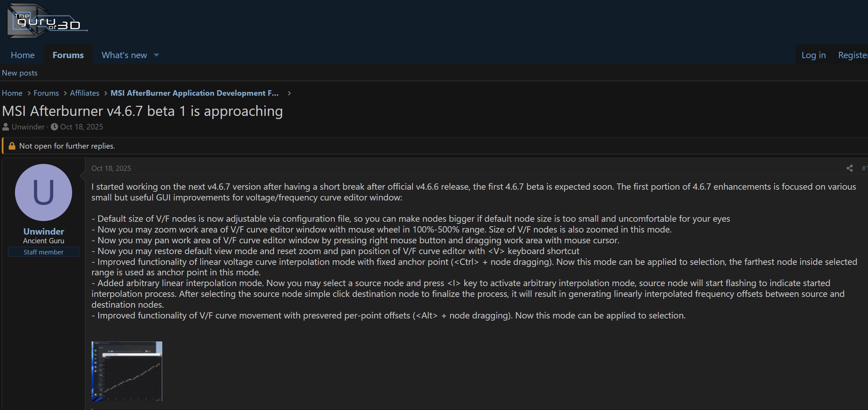868x410 pixels.
Task: Open the New posts link
Action: pos(20,73)
